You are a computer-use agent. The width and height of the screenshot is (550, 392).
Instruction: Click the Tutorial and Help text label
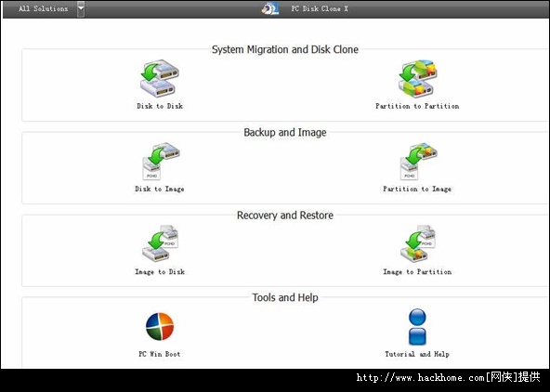(x=417, y=354)
